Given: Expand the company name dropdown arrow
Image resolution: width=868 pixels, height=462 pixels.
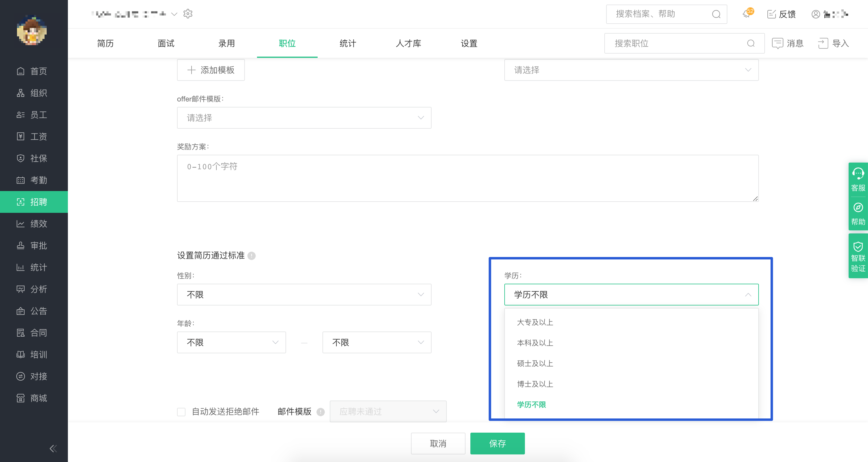Looking at the screenshot, I should (174, 14).
